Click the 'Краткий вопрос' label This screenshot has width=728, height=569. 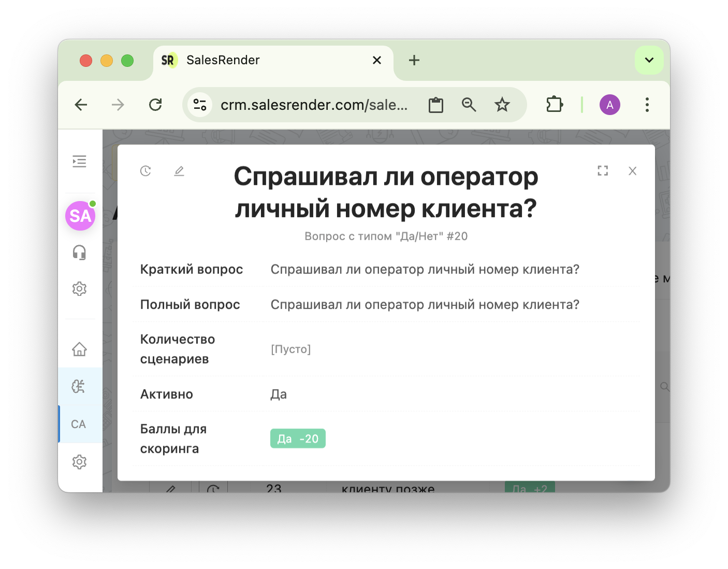click(192, 269)
